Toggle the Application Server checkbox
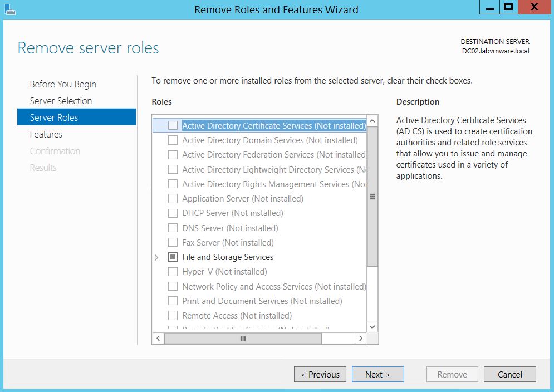Image resolution: width=554 pixels, height=392 pixels. click(x=173, y=199)
